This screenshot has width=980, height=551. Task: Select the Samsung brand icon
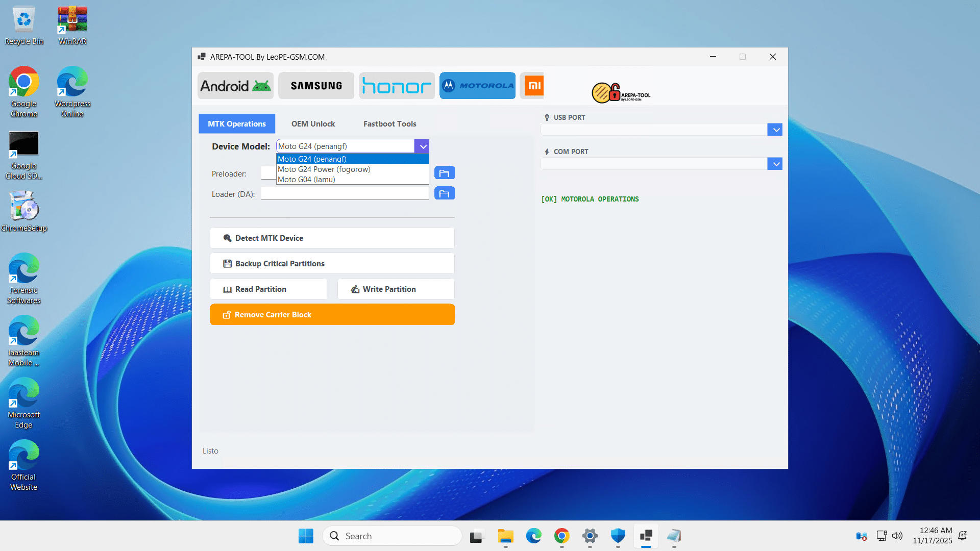pyautogui.click(x=316, y=86)
